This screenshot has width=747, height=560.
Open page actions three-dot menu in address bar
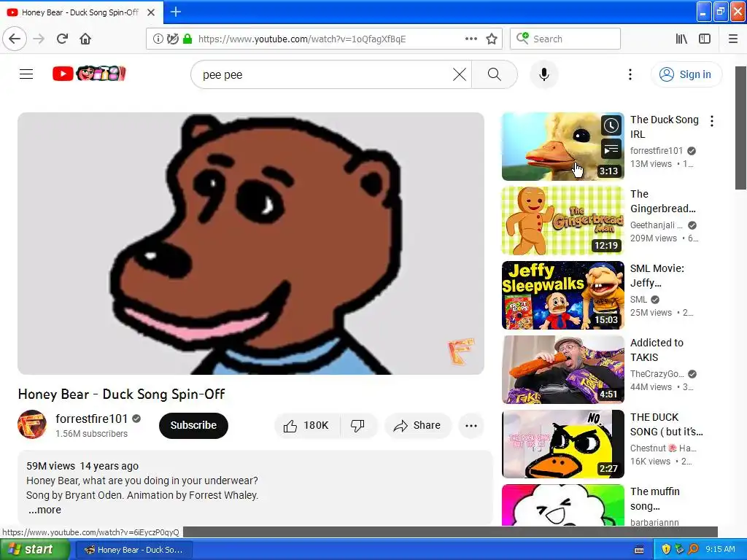pyautogui.click(x=471, y=39)
